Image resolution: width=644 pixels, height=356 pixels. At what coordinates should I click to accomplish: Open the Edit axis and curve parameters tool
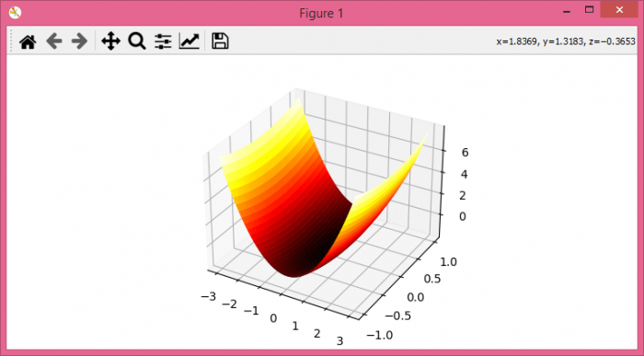190,41
